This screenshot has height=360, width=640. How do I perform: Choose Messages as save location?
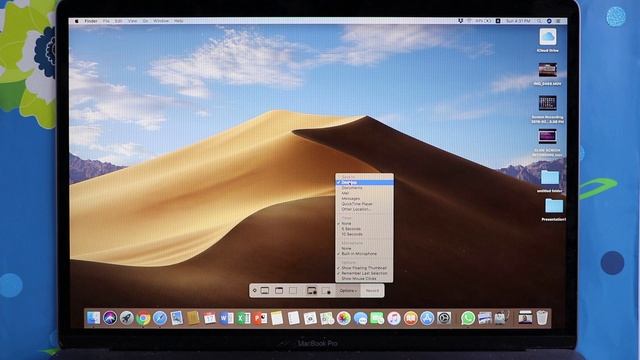[364, 198]
